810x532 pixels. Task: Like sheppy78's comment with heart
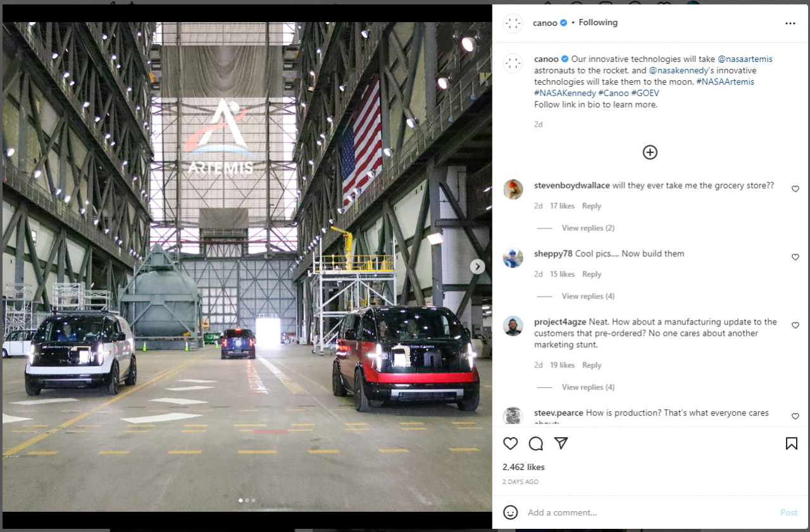click(795, 257)
